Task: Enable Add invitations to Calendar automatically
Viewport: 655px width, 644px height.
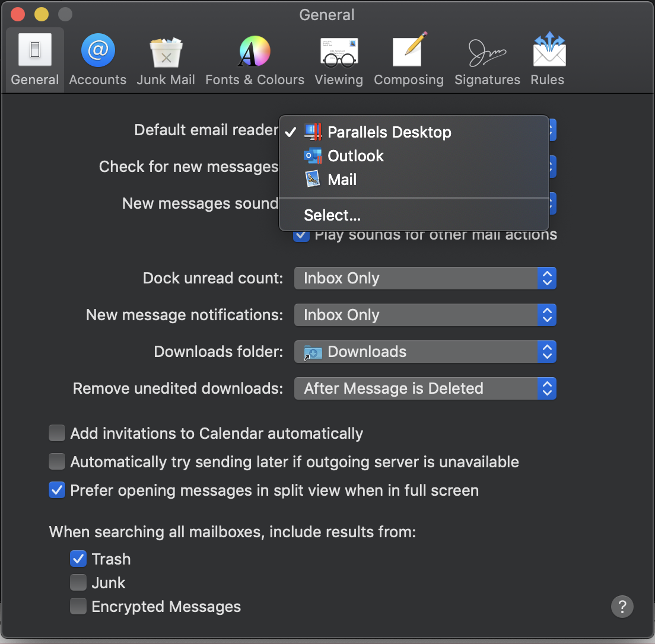Action: click(x=57, y=433)
